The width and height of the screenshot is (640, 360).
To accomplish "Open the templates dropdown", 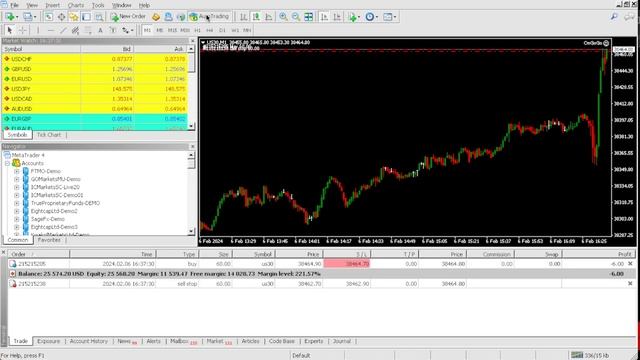I will tap(389, 17).
